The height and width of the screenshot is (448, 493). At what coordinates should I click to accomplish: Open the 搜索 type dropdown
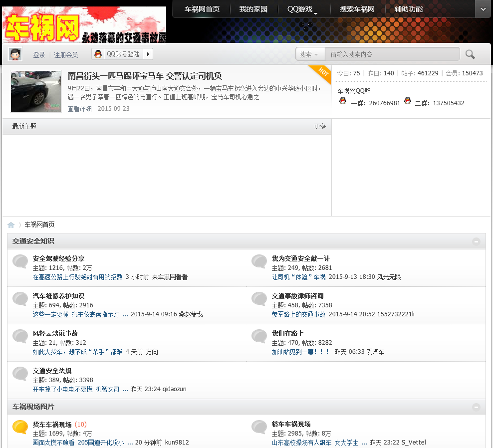[x=309, y=54]
